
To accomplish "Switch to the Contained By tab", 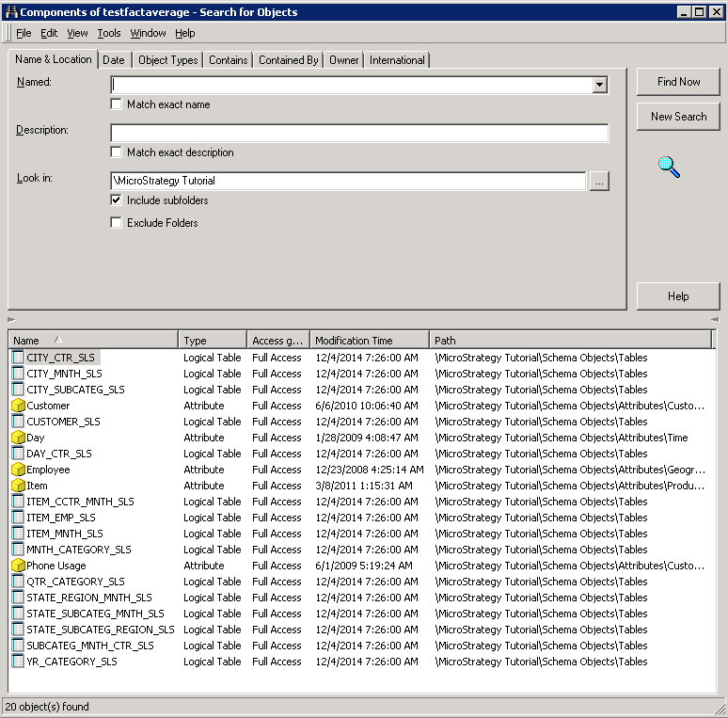I will pyautogui.click(x=289, y=60).
